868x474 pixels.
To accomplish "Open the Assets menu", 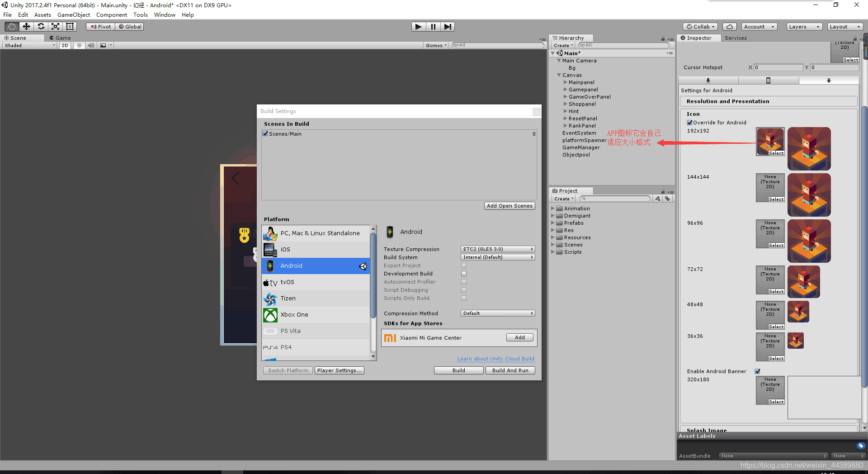I will 42,15.
